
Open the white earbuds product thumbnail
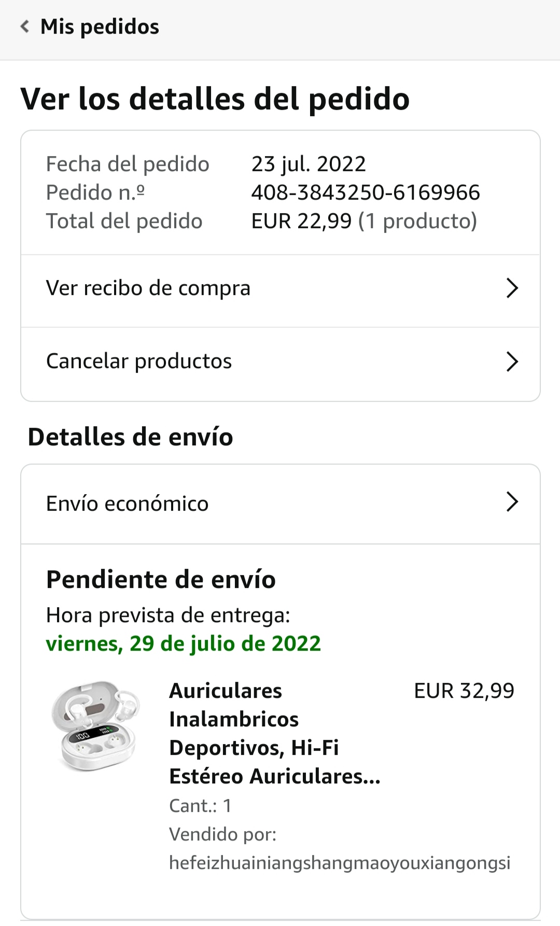(95, 725)
